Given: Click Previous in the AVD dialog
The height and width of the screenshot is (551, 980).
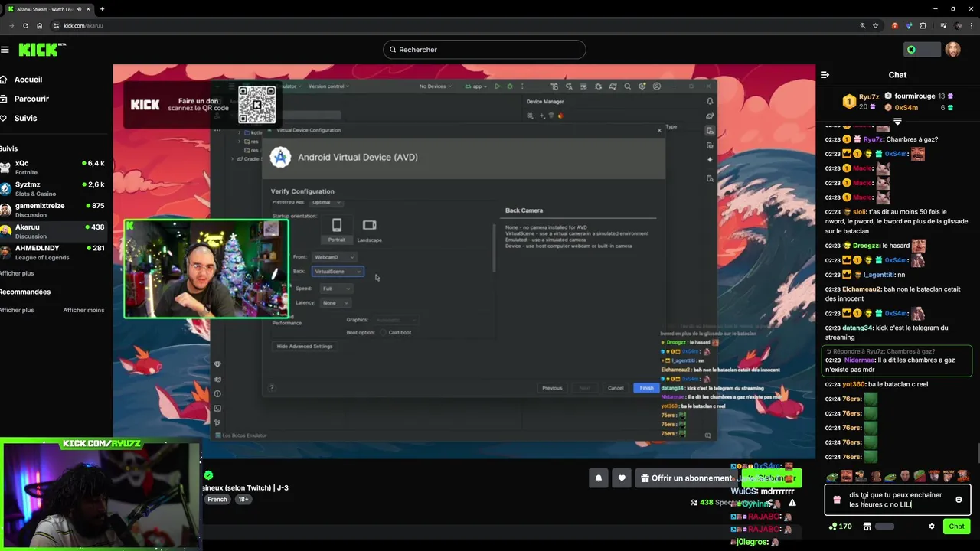Looking at the screenshot, I should click(552, 388).
